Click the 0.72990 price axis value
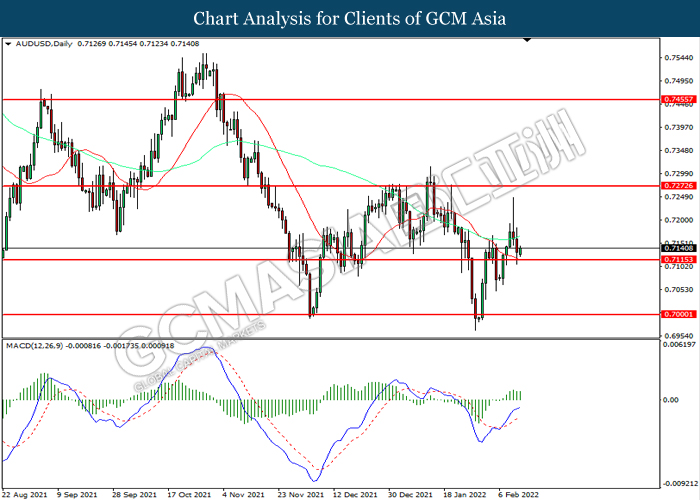This screenshot has height=500, width=700. [x=679, y=174]
